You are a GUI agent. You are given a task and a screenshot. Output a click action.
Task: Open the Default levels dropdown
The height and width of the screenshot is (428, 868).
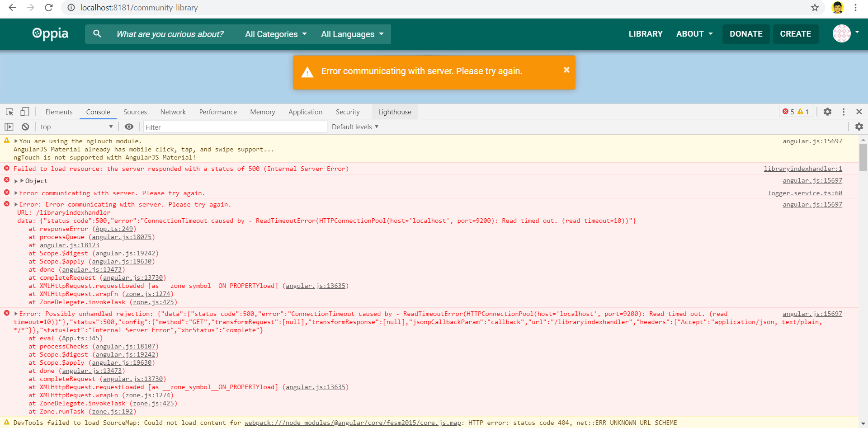click(355, 127)
